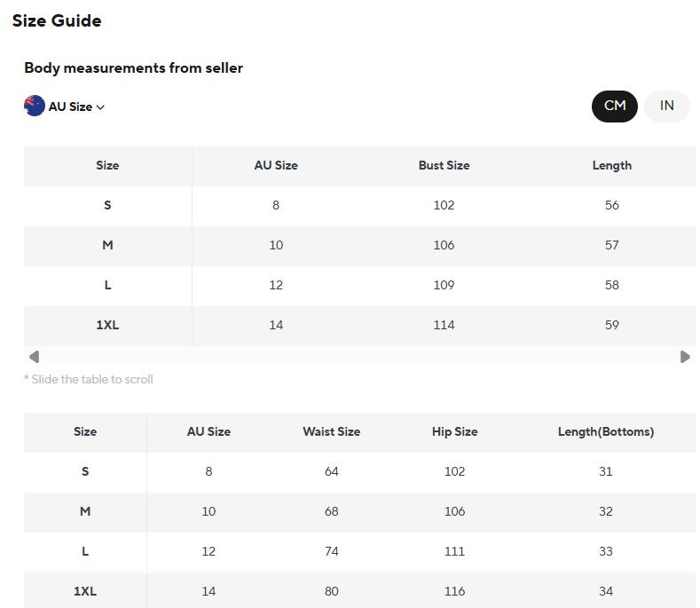
Task: Click the AU Size header in top table
Action: [276, 165]
